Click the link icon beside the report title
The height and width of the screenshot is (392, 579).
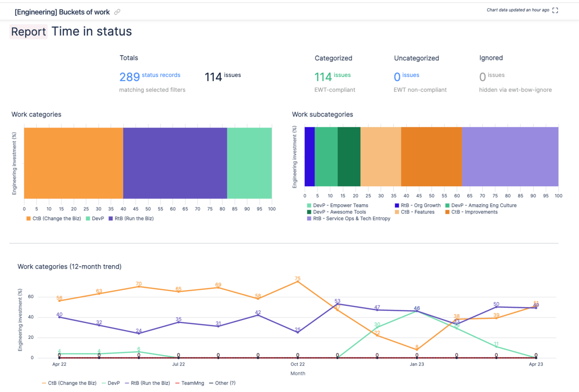pyautogui.click(x=117, y=12)
